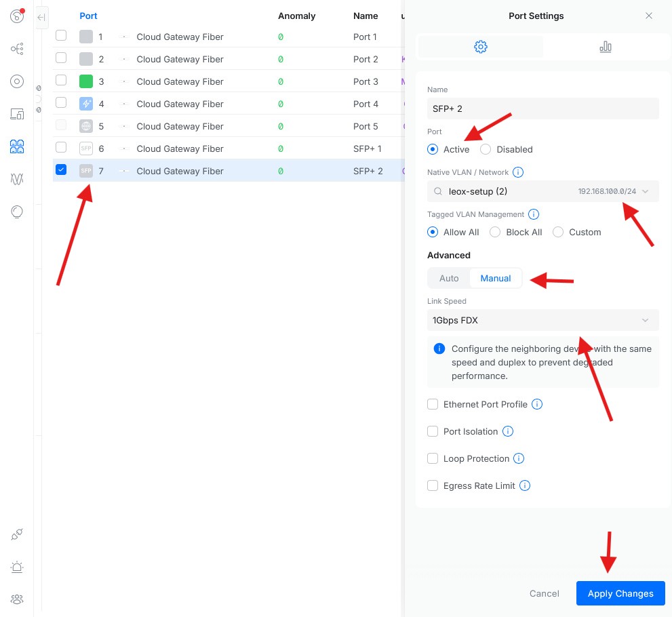This screenshot has width=672, height=617.
Task: Click the info icon beside Native VLAN / Network
Action: click(x=518, y=172)
